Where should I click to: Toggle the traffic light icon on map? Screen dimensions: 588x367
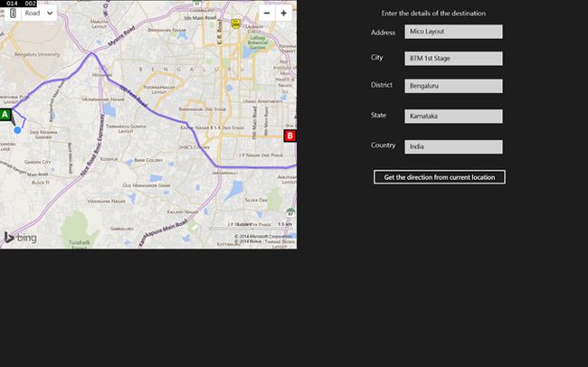14,14
